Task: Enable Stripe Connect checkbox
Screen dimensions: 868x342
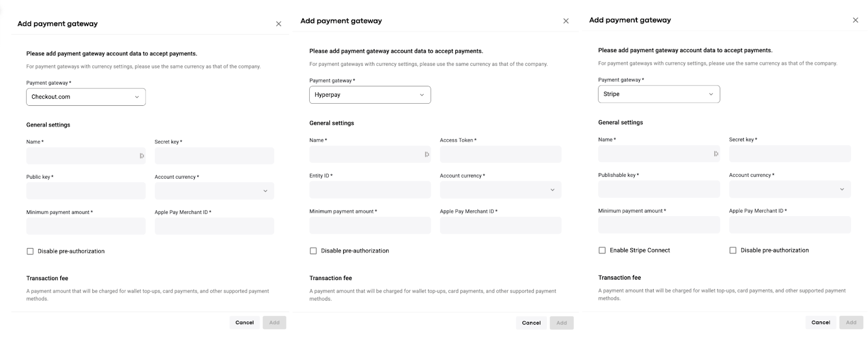Action: tap(602, 250)
